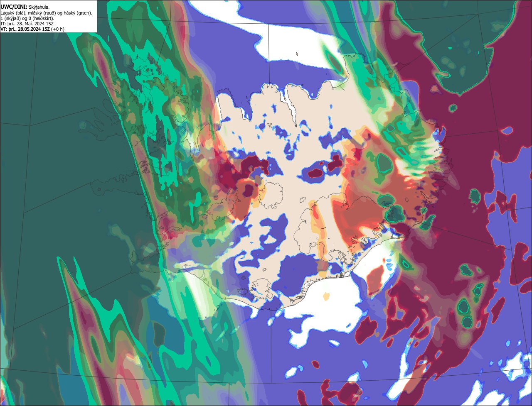Click the '(+0 h)' forecast offset text

(x=58, y=29)
